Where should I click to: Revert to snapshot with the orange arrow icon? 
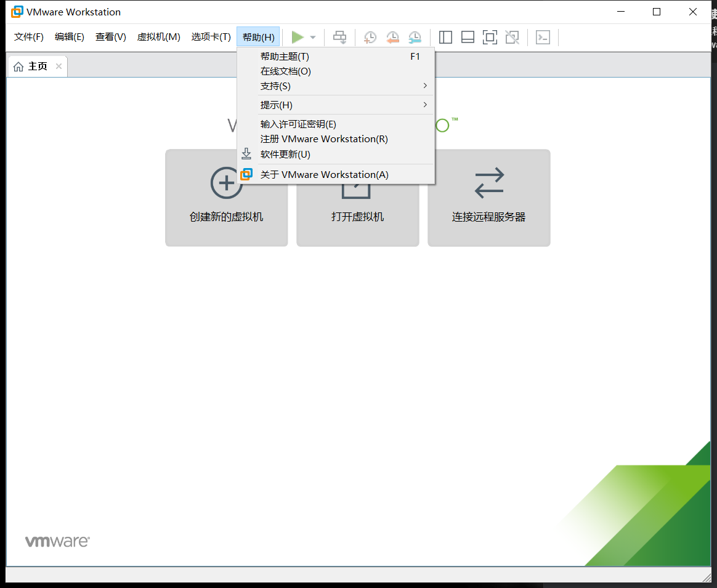pyautogui.click(x=392, y=37)
